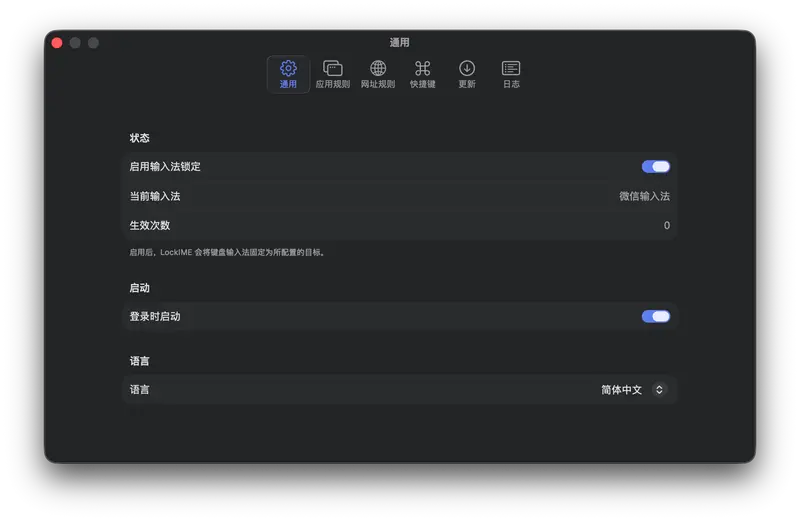
Task: Open the 更新 download arrow icon tab
Action: pos(467,74)
